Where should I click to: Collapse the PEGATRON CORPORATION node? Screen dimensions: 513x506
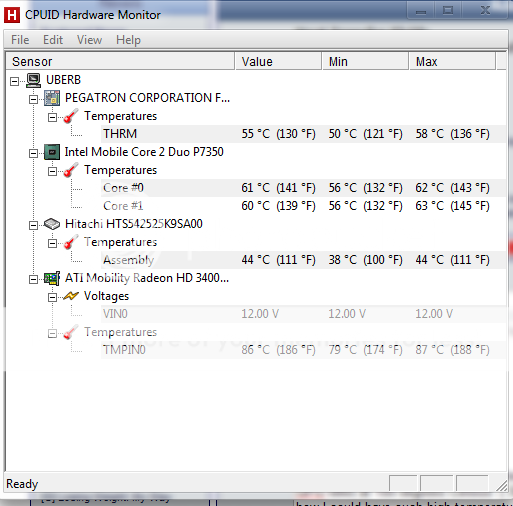(33, 99)
